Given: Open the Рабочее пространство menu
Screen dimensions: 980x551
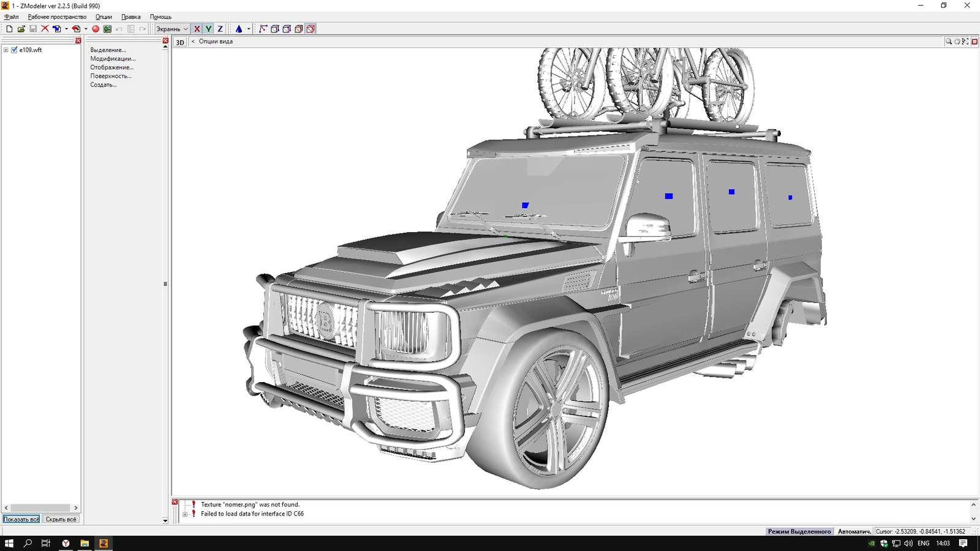Looking at the screenshot, I should 57,17.
